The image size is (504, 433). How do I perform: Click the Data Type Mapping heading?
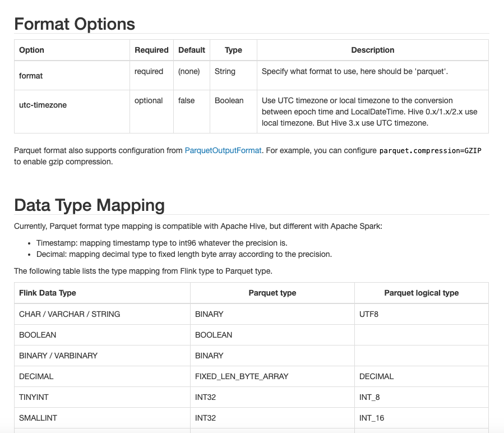point(89,205)
